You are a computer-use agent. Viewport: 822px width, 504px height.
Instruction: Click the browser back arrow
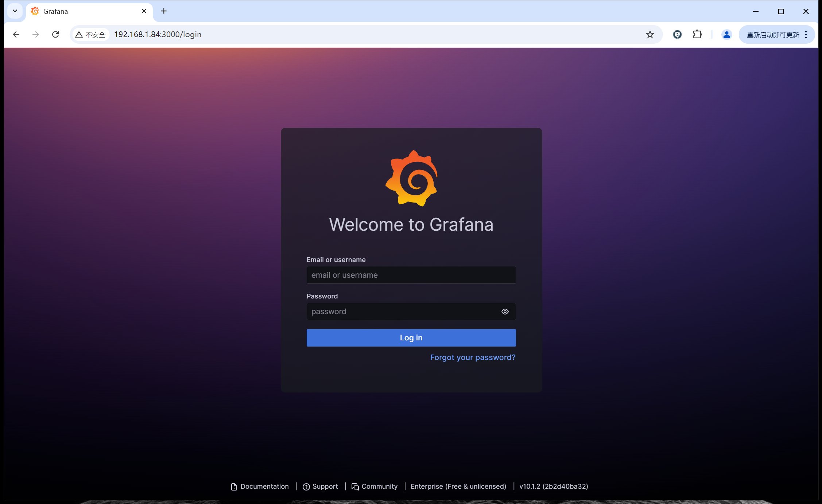click(16, 35)
